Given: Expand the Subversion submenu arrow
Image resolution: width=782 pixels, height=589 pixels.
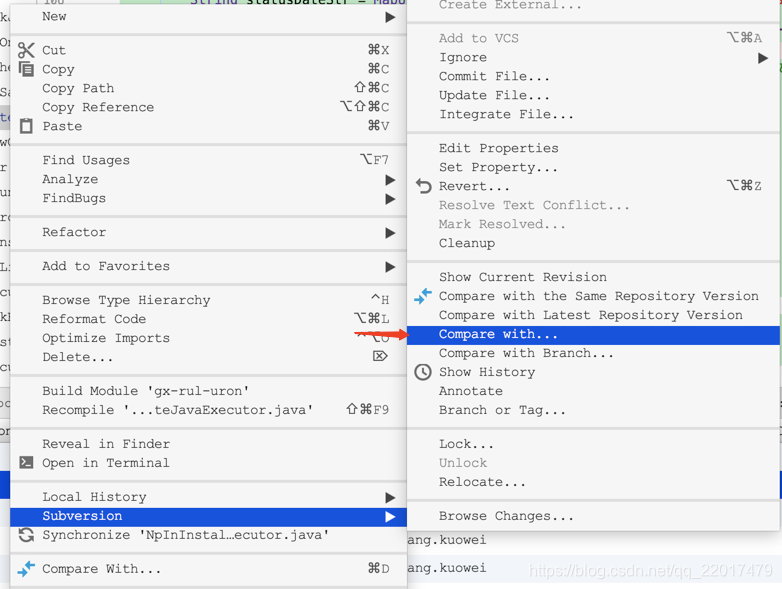Looking at the screenshot, I should click(x=390, y=517).
